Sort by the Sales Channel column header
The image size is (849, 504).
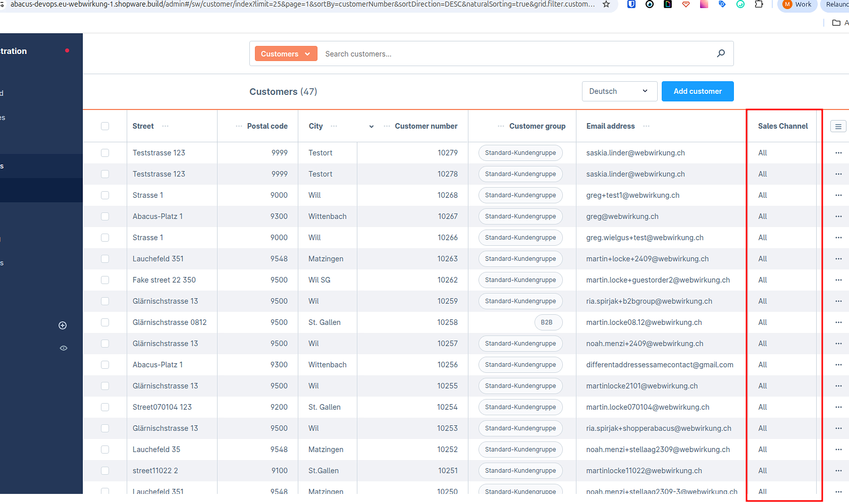[783, 126]
